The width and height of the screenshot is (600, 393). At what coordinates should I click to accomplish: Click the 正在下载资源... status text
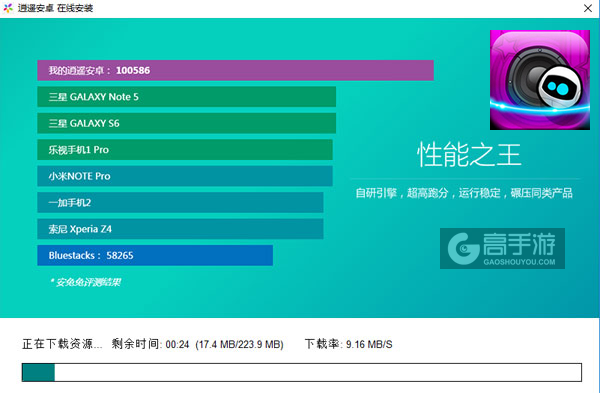pos(62,344)
